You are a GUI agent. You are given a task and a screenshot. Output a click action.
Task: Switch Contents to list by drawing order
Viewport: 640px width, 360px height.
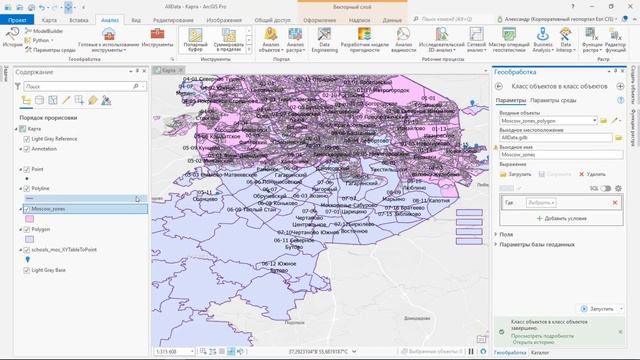point(26,100)
